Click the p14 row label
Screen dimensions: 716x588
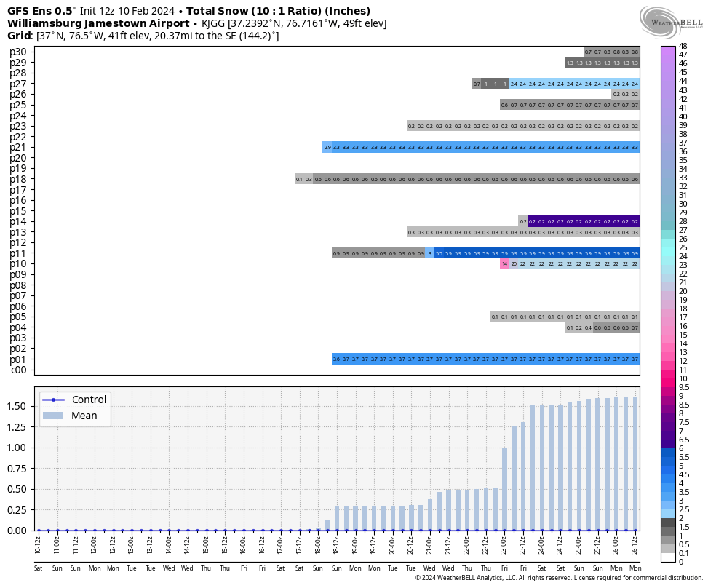pyautogui.click(x=18, y=221)
